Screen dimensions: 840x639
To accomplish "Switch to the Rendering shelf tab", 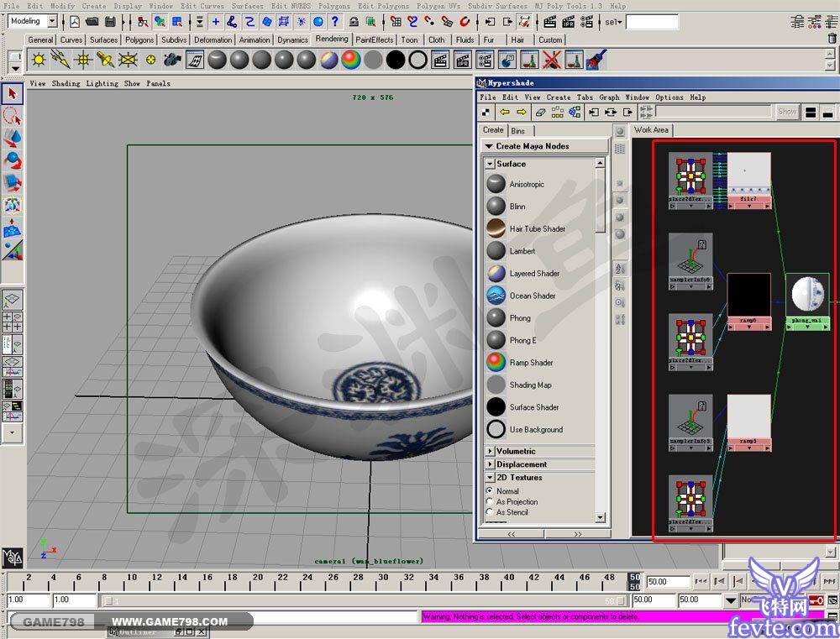I will pyautogui.click(x=332, y=39).
